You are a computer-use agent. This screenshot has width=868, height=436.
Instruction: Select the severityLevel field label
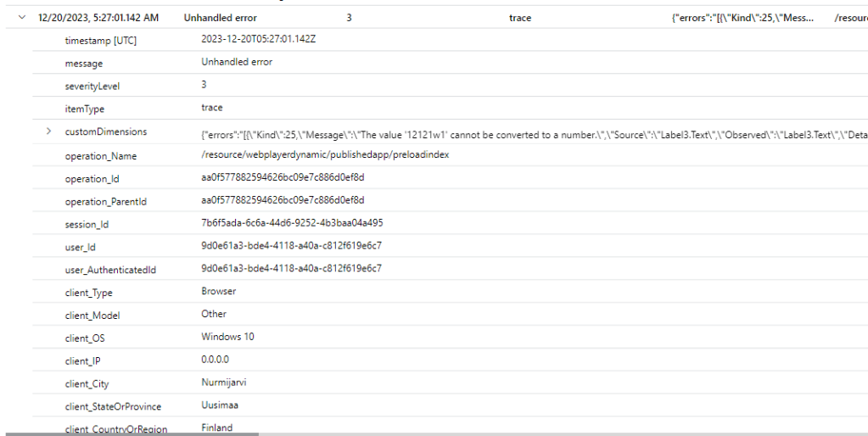click(91, 87)
